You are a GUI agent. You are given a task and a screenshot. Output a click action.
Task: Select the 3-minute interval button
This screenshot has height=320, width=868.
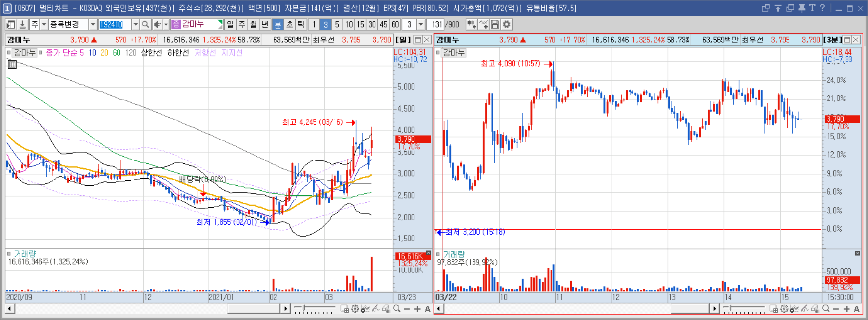(325, 24)
